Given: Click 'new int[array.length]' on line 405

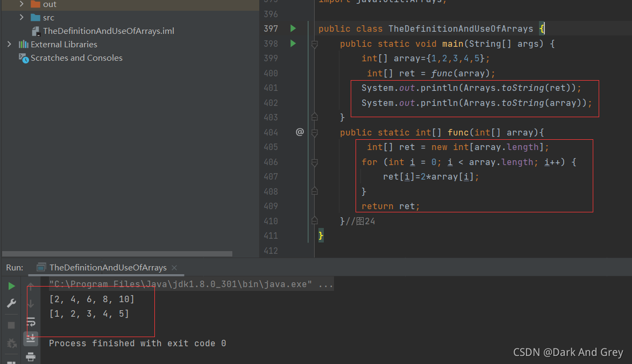Looking at the screenshot, I should click(x=487, y=147).
